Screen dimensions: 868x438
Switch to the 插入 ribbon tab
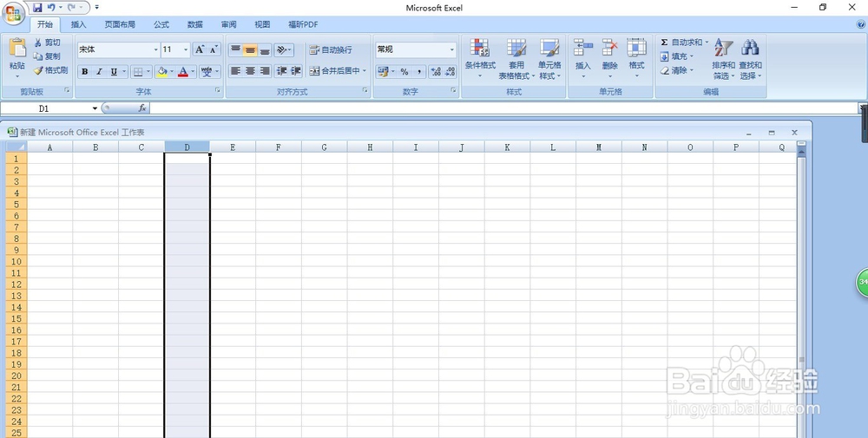coord(79,24)
